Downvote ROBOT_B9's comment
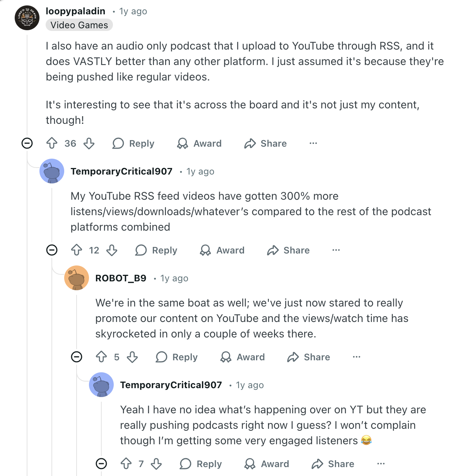 132,357
